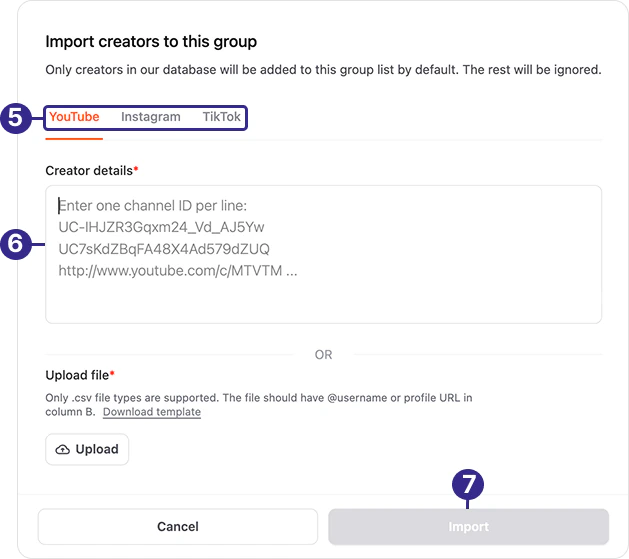The height and width of the screenshot is (559, 629).
Task: Focus the Creator details text area
Action: pos(323,254)
